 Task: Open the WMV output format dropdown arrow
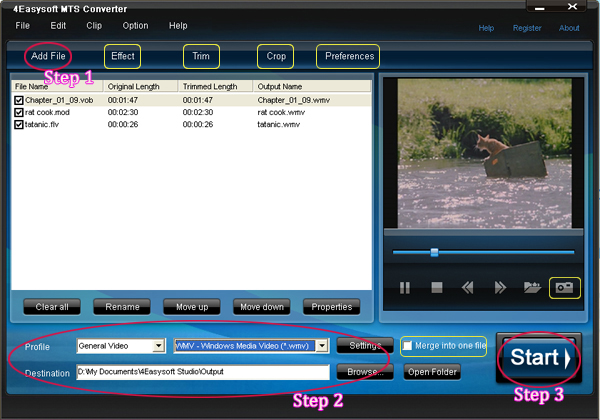pyautogui.click(x=322, y=346)
